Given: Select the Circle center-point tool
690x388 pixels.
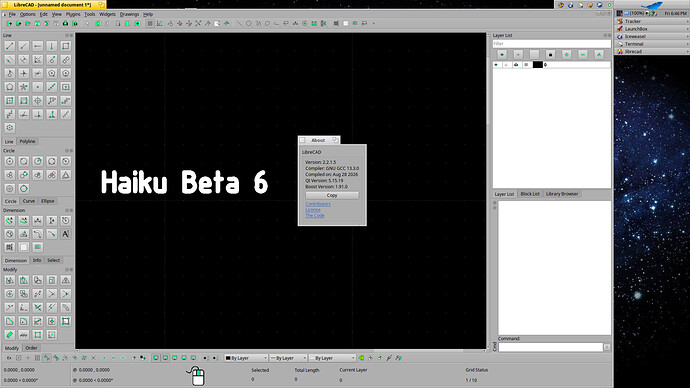Looking at the screenshot, I should coord(10,161).
